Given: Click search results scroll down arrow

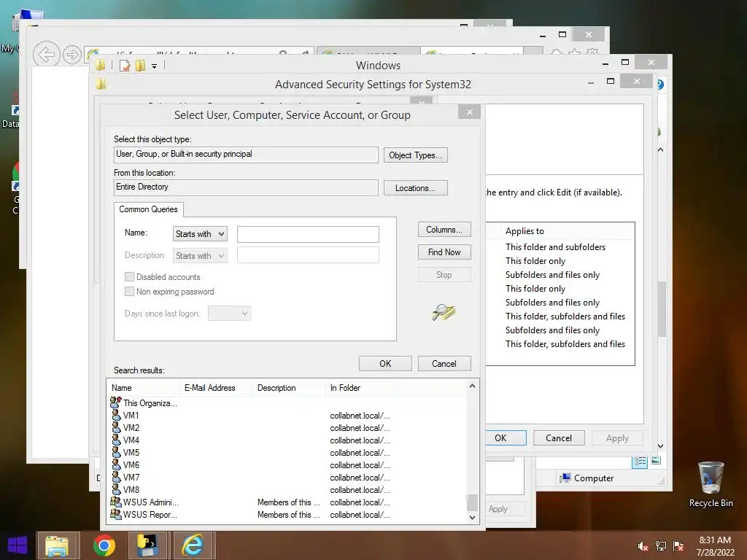Looking at the screenshot, I should (472, 518).
